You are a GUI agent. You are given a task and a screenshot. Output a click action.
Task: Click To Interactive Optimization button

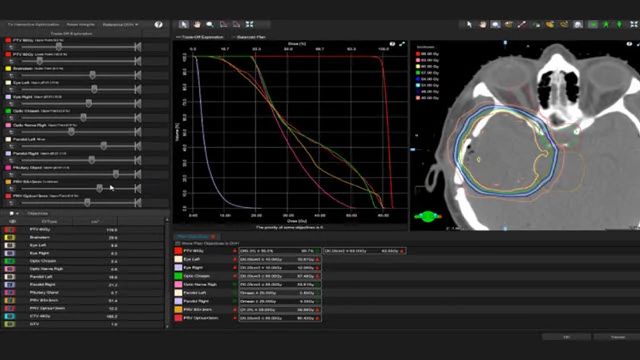point(33,24)
